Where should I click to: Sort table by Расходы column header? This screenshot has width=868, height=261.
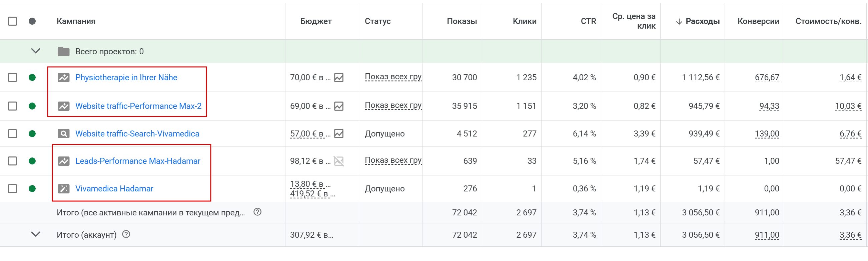click(702, 21)
